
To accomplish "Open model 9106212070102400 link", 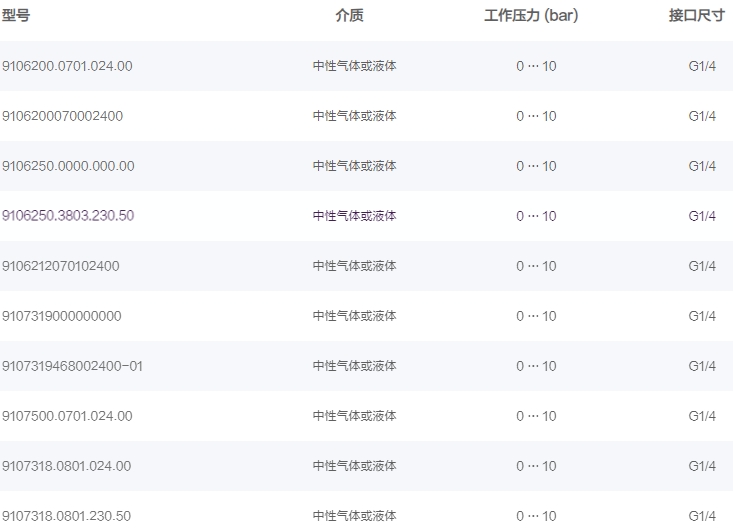I will click(x=60, y=266).
